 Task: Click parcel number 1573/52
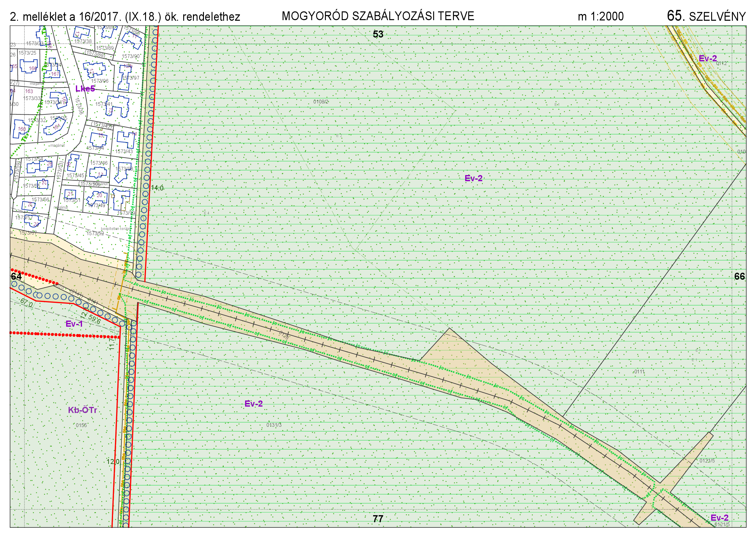point(95,233)
